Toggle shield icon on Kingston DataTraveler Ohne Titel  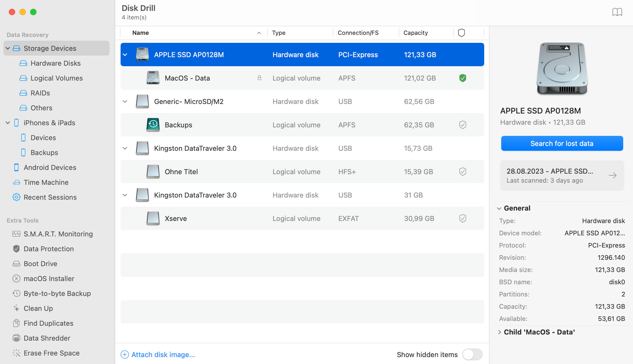(462, 171)
